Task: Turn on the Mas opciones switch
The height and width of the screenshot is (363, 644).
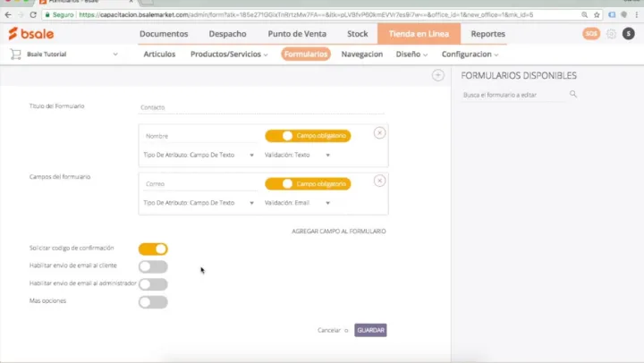Action: (x=153, y=302)
